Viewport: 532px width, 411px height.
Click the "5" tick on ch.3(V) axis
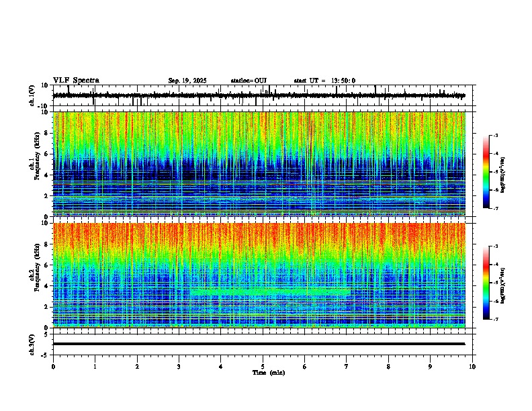[x=46, y=334]
